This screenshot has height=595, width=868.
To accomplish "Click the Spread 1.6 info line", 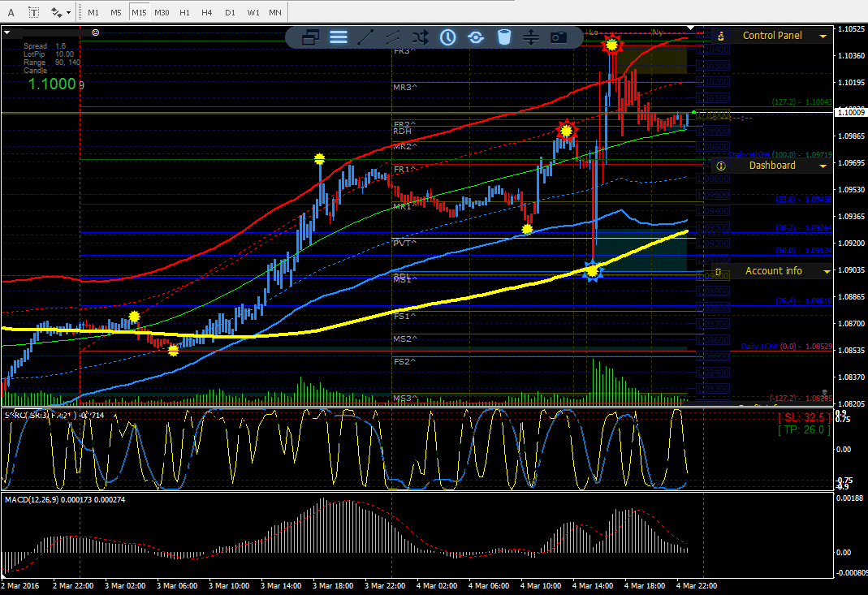I will click(45, 46).
